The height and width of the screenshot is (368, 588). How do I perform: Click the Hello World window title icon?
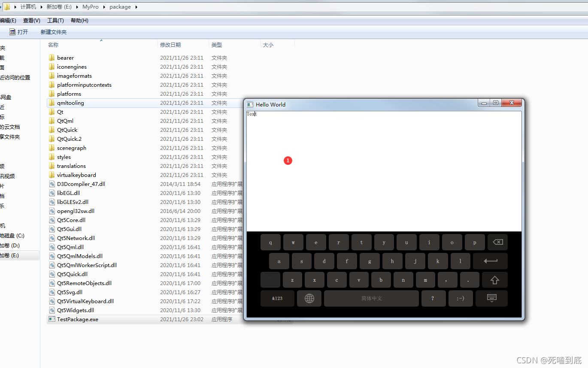250,104
